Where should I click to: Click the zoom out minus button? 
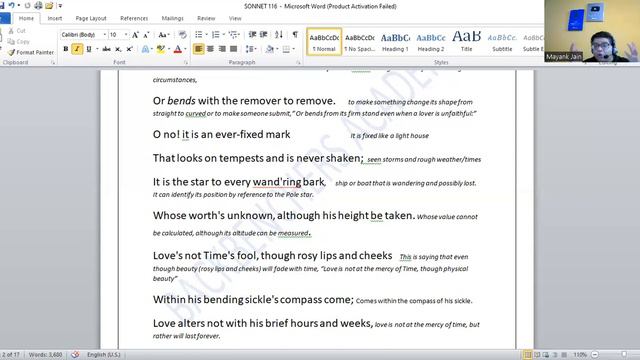tap(595, 355)
